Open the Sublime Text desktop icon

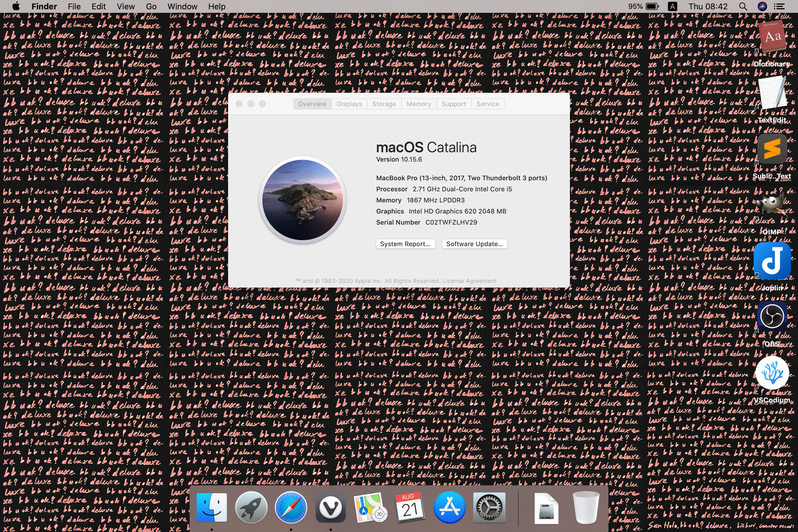tap(772, 149)
